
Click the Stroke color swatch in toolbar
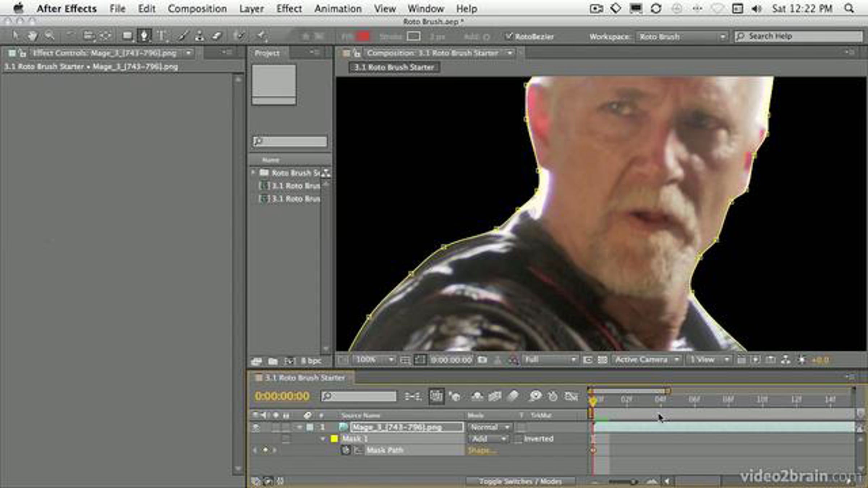413,36
